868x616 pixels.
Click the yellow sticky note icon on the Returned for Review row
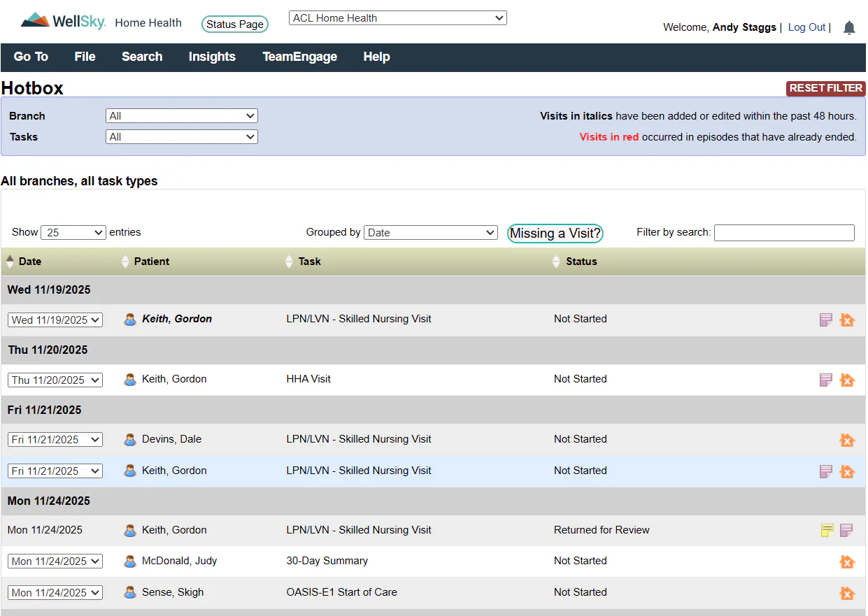pos(827,530)
